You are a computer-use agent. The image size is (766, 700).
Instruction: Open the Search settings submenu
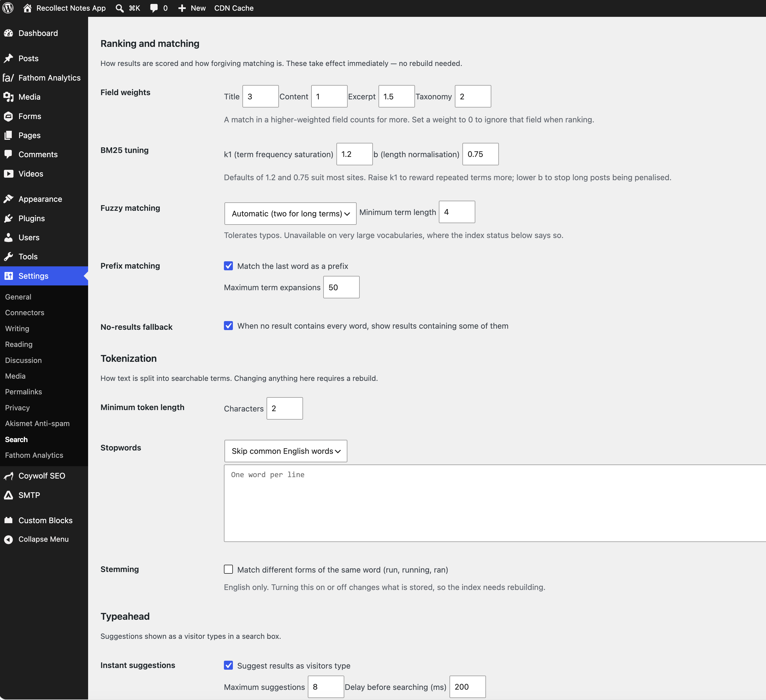tap(16, 439)
